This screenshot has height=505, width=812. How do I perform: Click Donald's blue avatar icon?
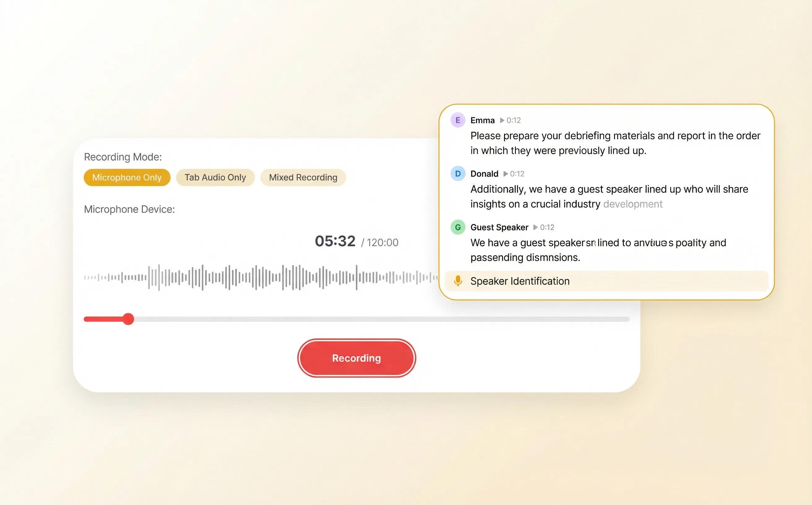click(x=458, y=173)
